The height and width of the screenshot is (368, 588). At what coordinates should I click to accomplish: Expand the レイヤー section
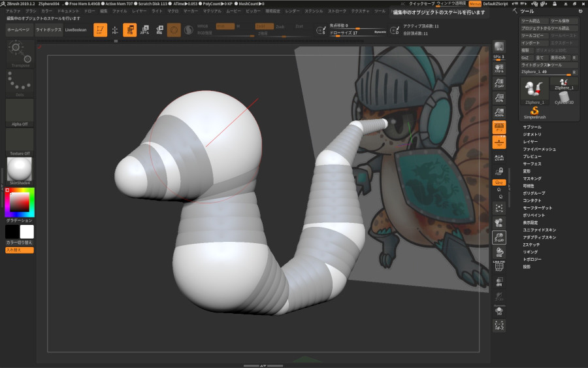(531, 142)
